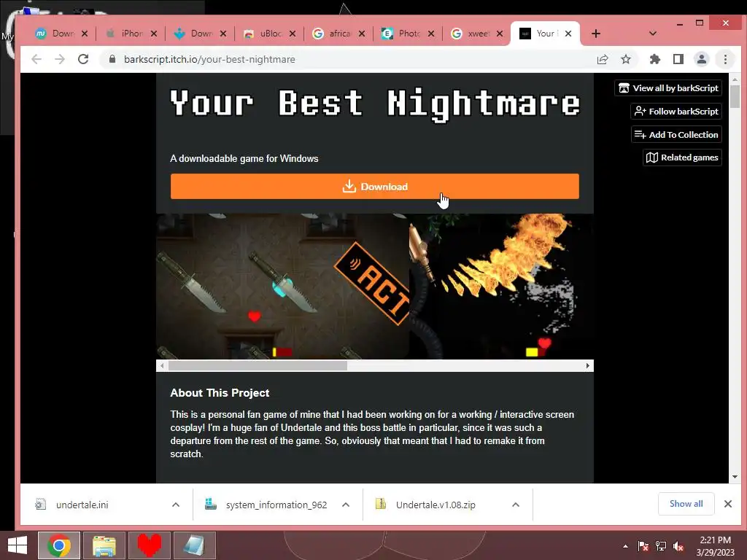Click the page vertical scrollbar thumb
Viewport: 747px width, 560px height.
(x=735, y=97)
